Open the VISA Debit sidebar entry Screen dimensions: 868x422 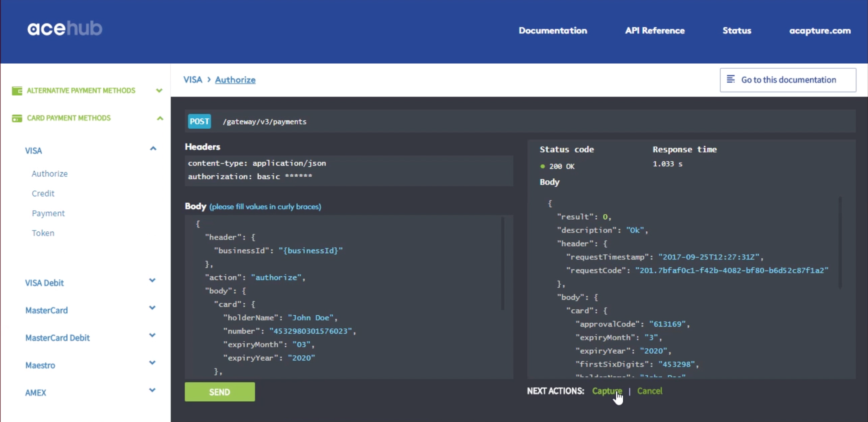point(44,283)
